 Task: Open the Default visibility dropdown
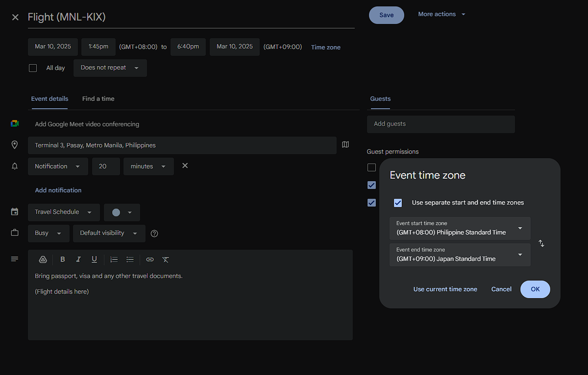coord(109,234)
